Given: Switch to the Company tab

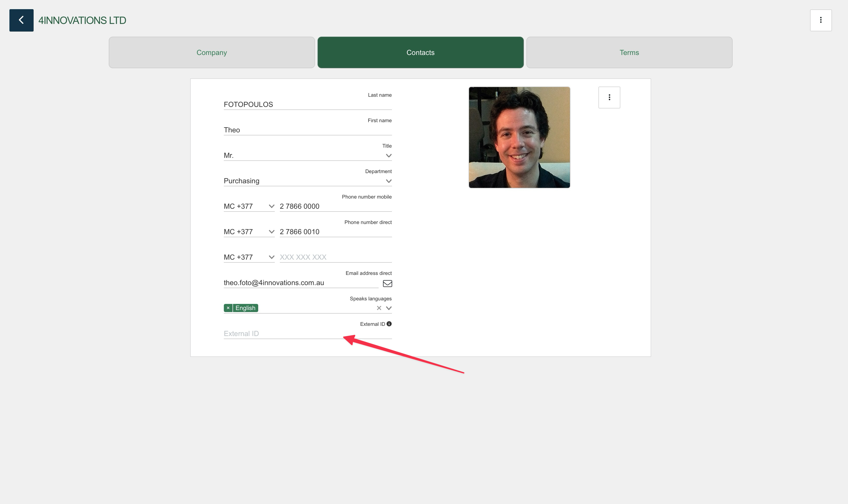Looking at the screenshot, I should 211,52.
